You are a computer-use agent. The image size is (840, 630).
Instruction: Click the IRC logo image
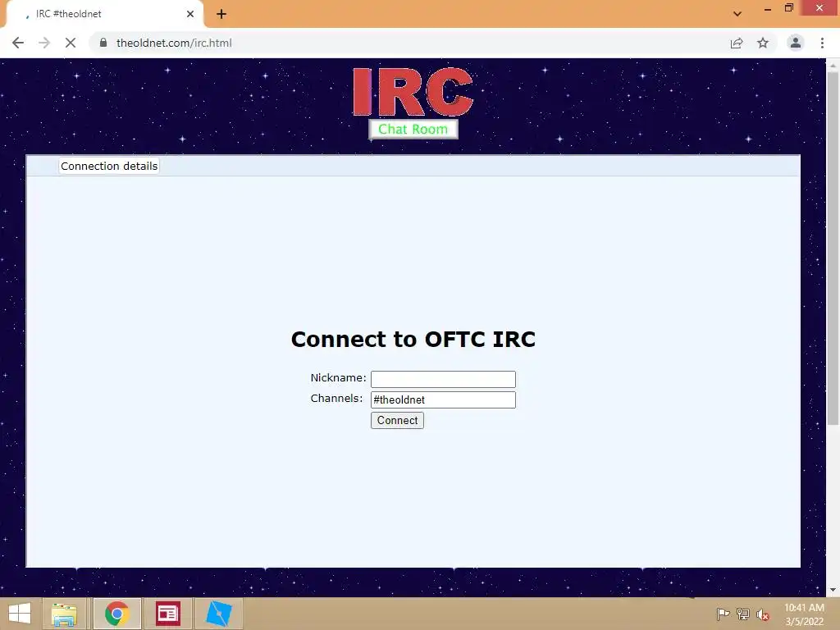[x=413, y=92]
